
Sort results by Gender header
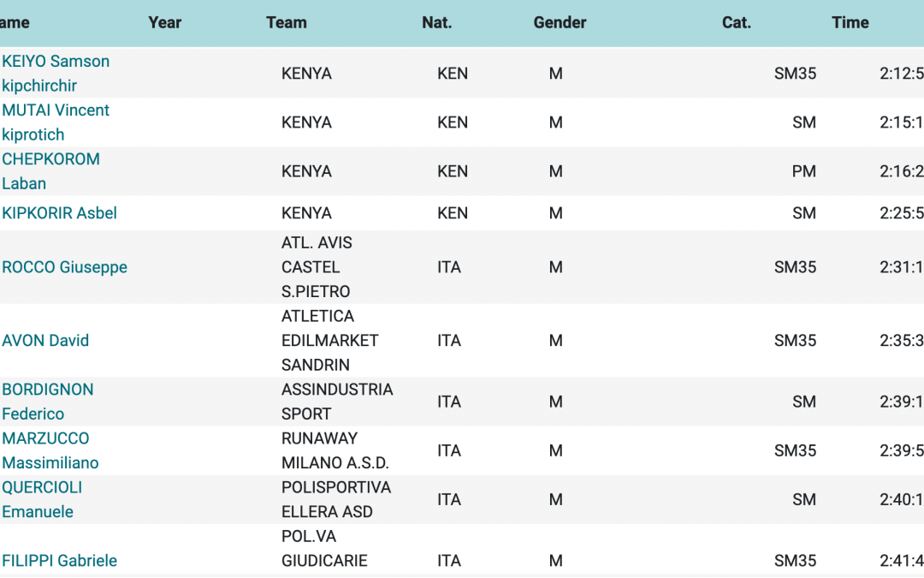(560, 23)
